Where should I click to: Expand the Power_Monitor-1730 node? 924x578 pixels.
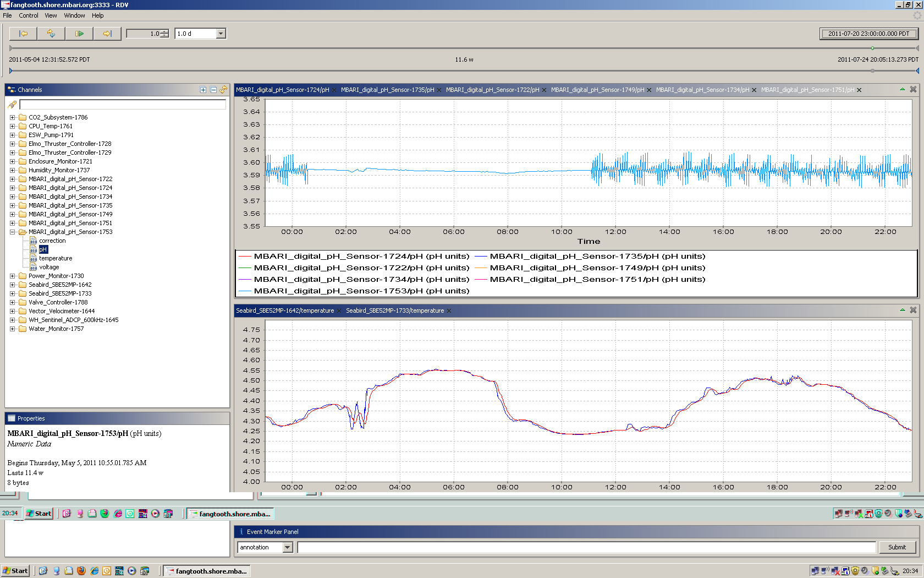pyautogui.click(x=12, y=276)
